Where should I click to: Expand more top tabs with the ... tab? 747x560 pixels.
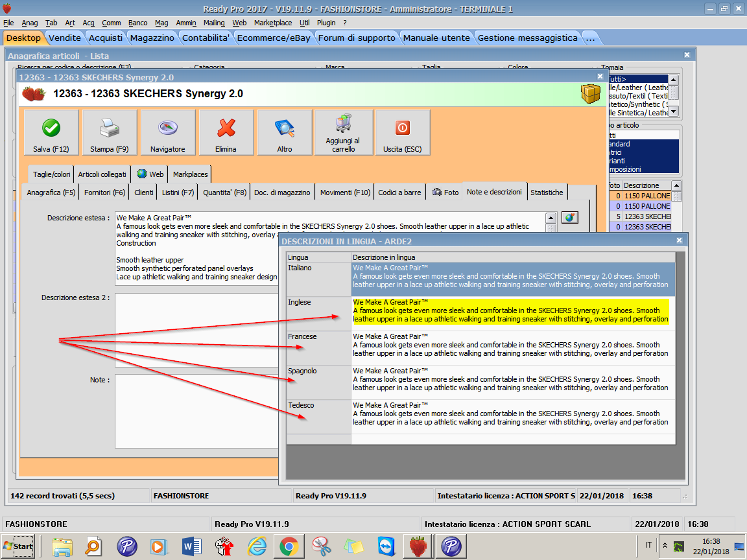[590, 38]
